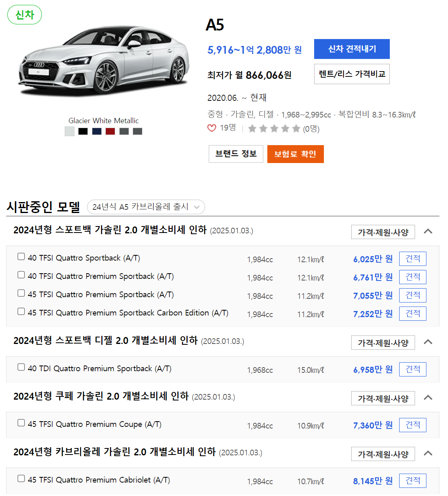The image size is (448, 496).
Task: Click the 8,145만 원 price
Action: pos(373,481)
